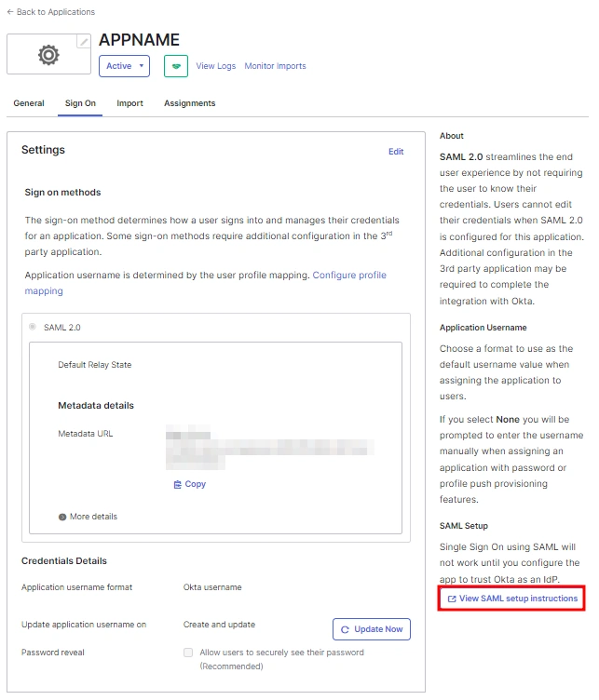The image size is (599, 700).
Task: Click the Application username format label
Action: tap(76, 587)
